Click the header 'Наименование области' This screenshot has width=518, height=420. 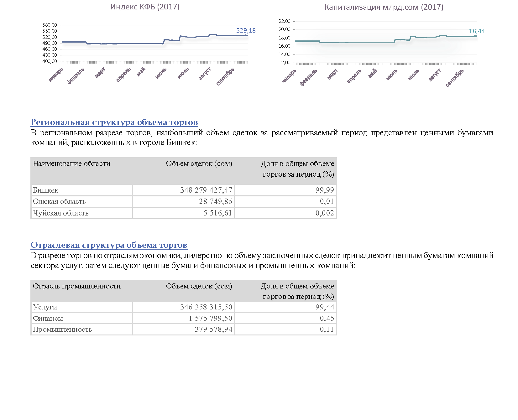pos(72,163)
